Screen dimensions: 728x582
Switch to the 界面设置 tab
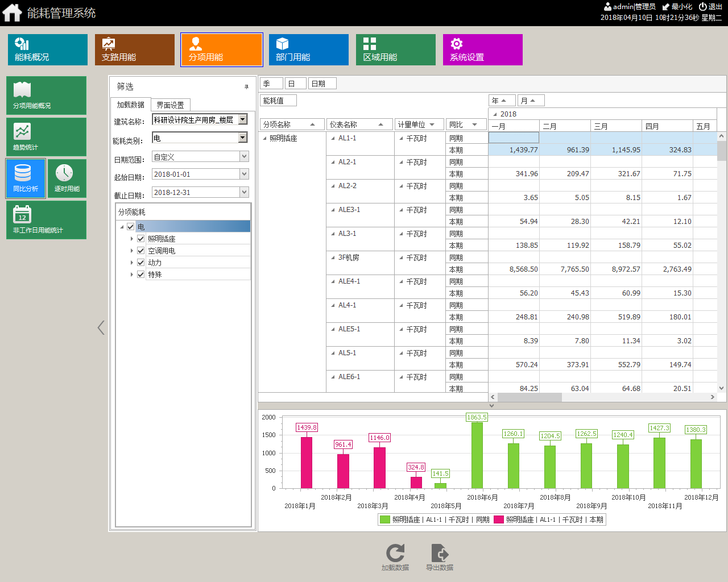pos(170,105)
